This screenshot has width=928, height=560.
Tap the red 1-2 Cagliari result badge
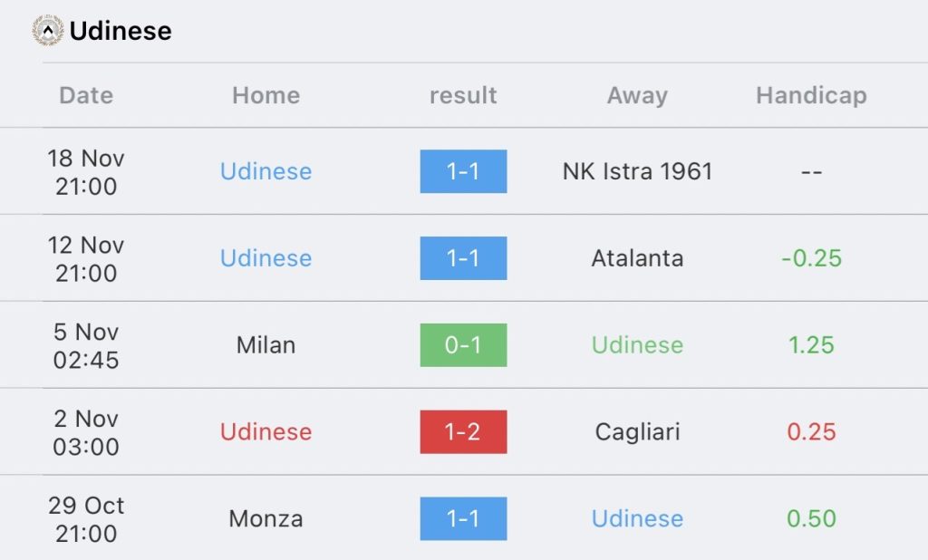[463, 431]
